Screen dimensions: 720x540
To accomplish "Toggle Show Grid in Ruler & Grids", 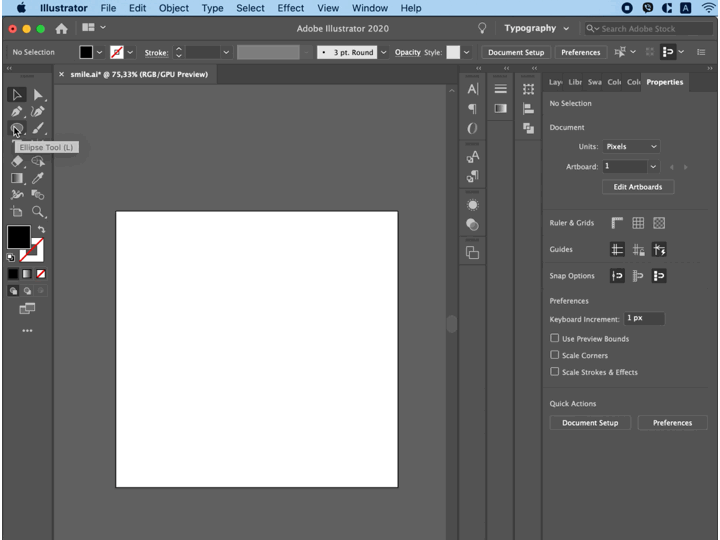I will pyautogui.click(x=638, y=223).
